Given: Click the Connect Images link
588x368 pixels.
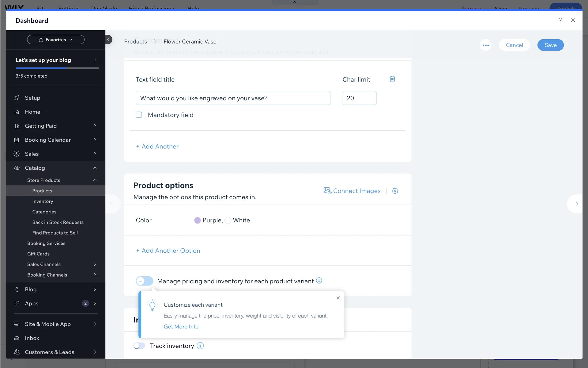Looking at the screenshot, I should pos(352,191).
